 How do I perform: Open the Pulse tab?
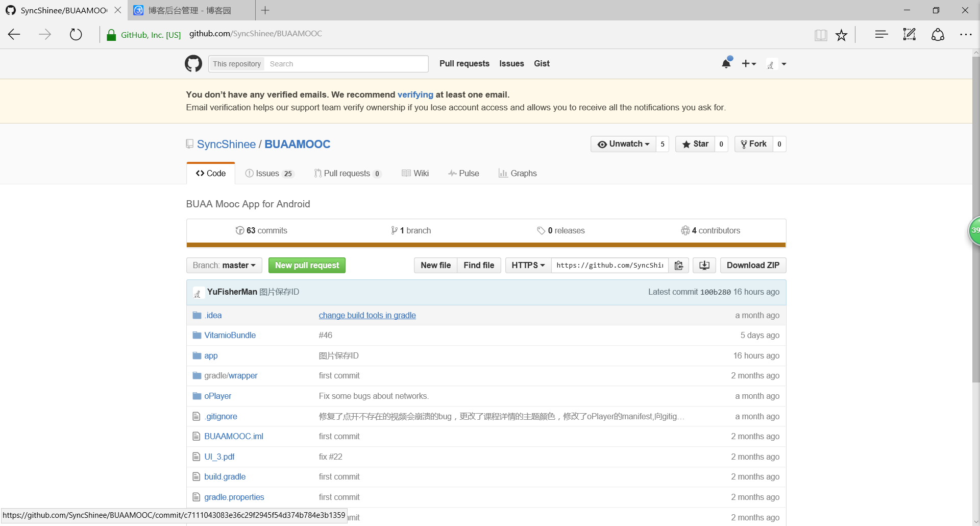pyautogui.click(x=463, y=174)
